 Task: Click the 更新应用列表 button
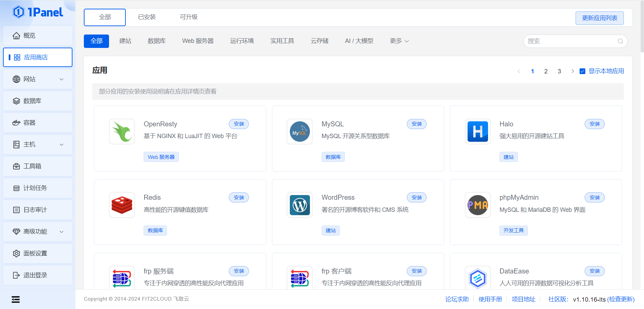[599, 18]
